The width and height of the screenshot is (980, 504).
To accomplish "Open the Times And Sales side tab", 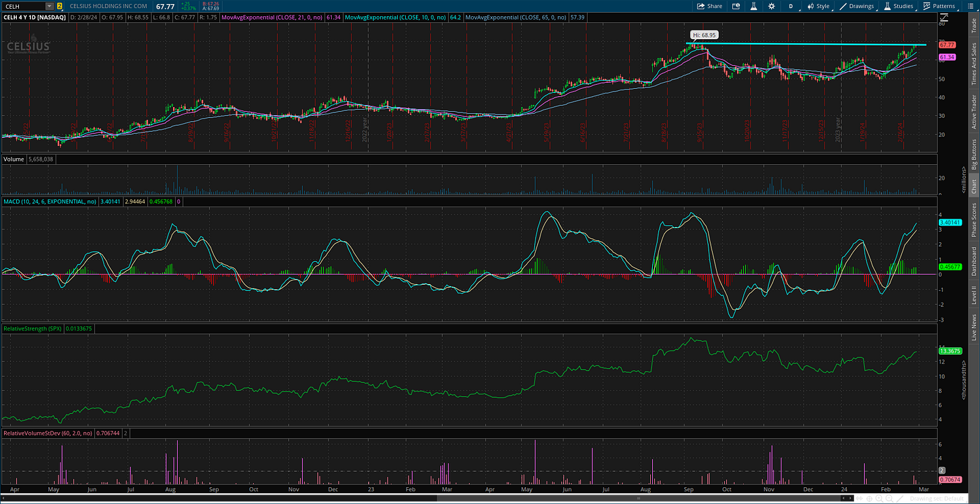I will point(973,63).
